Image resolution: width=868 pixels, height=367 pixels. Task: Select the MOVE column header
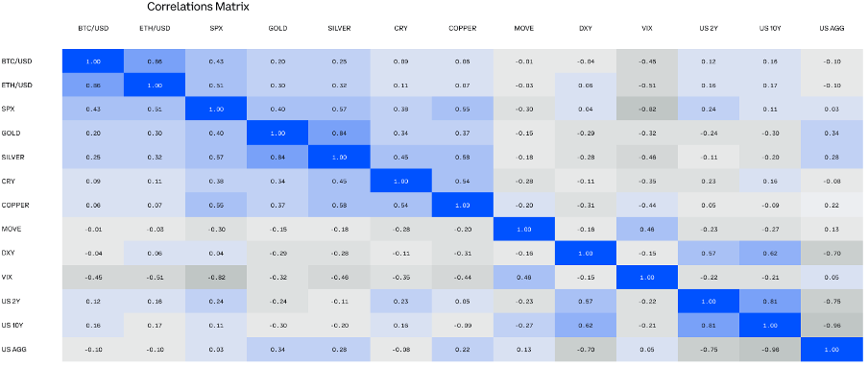(523, 28)
